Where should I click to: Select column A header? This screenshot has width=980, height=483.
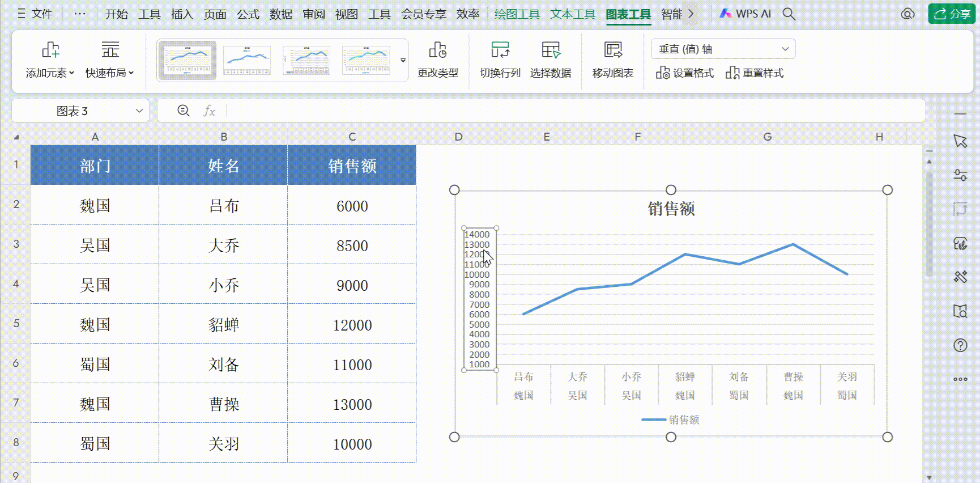click(95, 137)
